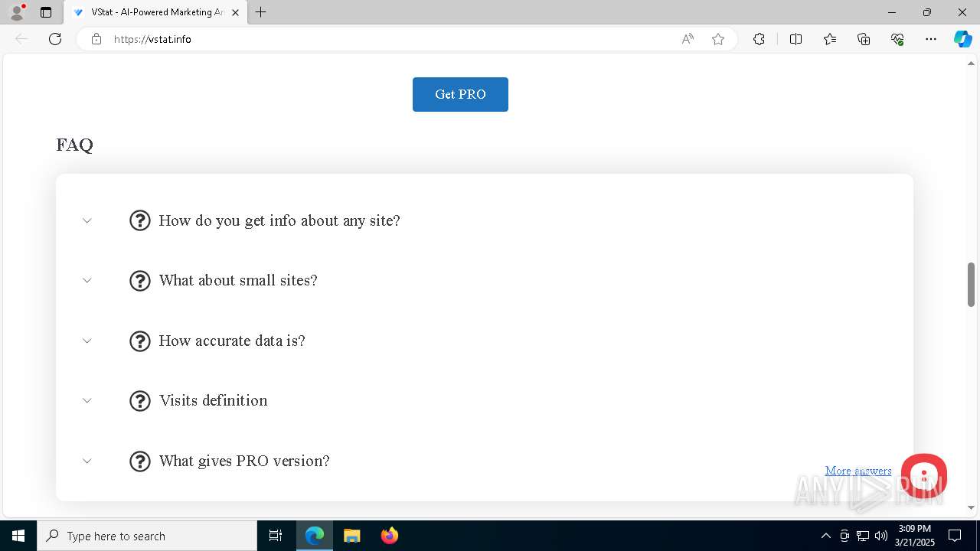Open the 'Visits definition' question
Viewport: 980px width, 551px height.
click(214, 400)
